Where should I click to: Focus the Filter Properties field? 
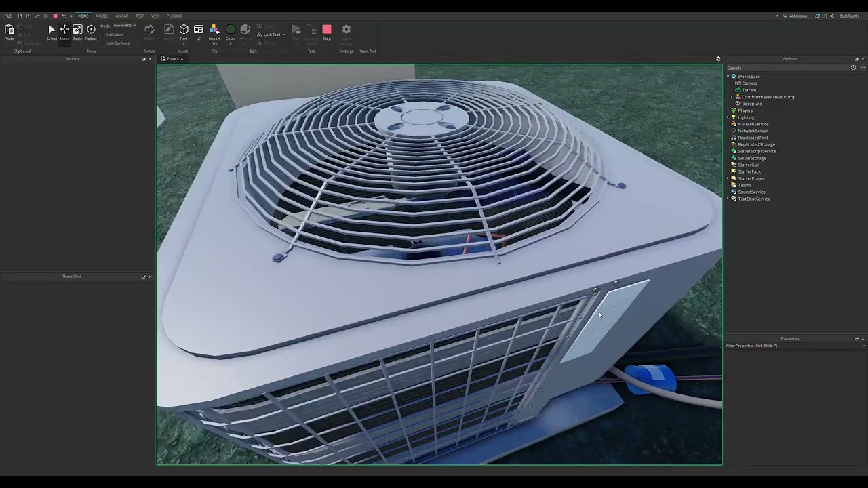(793, 346)
